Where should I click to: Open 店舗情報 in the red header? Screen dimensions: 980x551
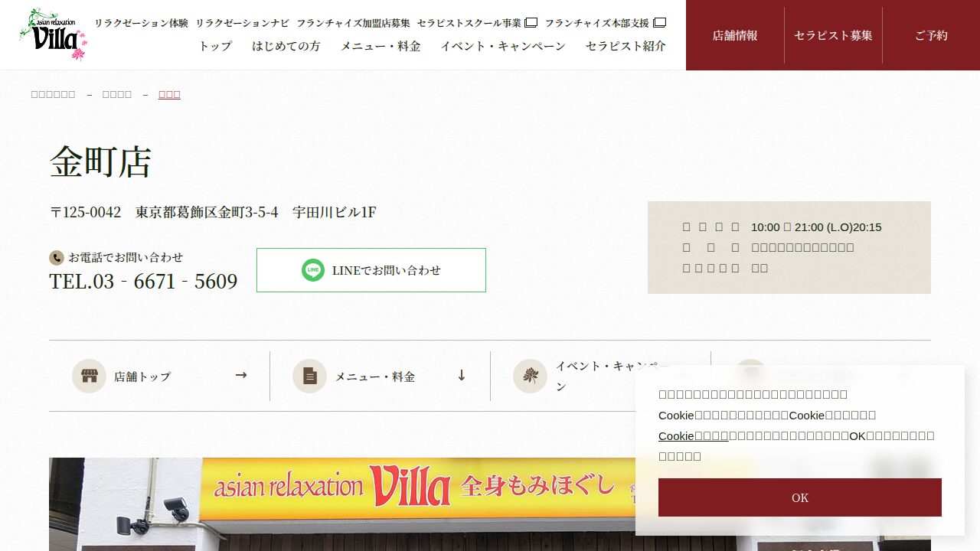[x=735, y=35]
